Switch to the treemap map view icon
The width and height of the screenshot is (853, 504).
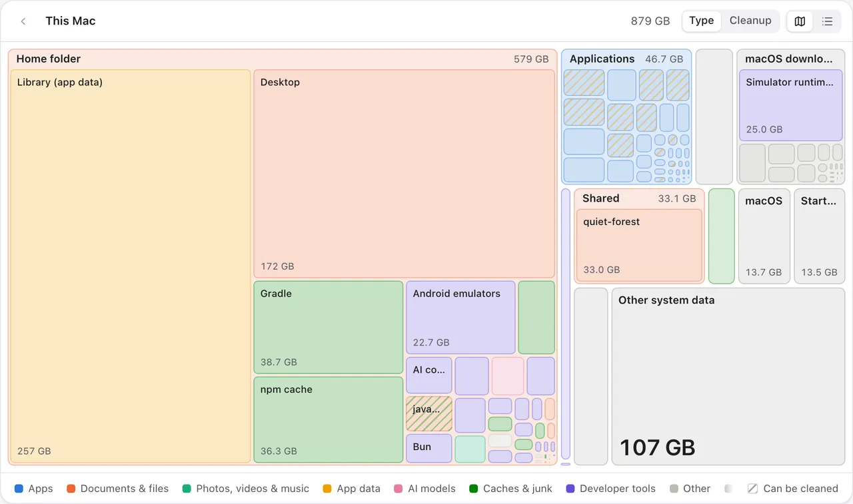pyautogui.click(x=800, y=21)
